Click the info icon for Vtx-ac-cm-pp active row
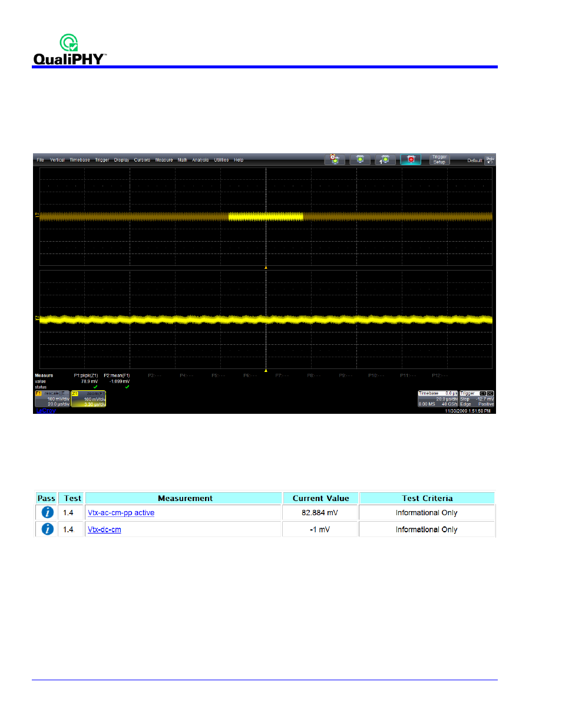This screenshot has height=728, width=562. (47, 513)
